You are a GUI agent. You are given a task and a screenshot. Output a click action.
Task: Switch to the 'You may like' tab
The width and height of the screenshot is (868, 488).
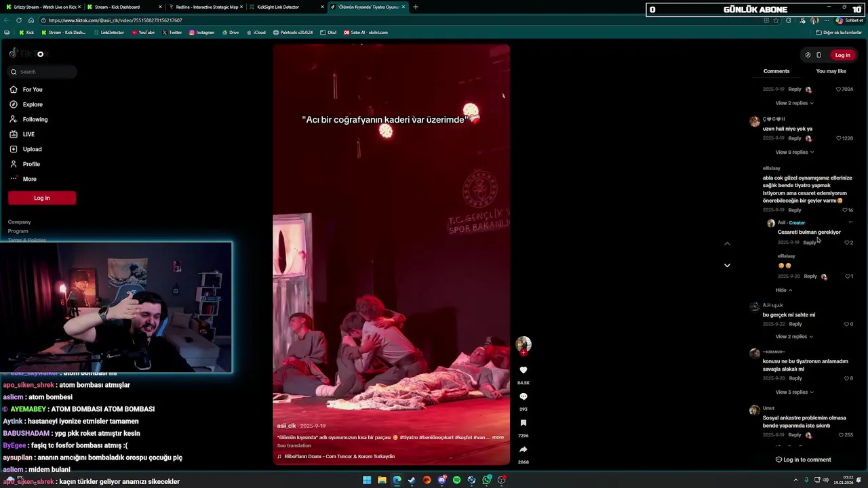pos(831,71)
